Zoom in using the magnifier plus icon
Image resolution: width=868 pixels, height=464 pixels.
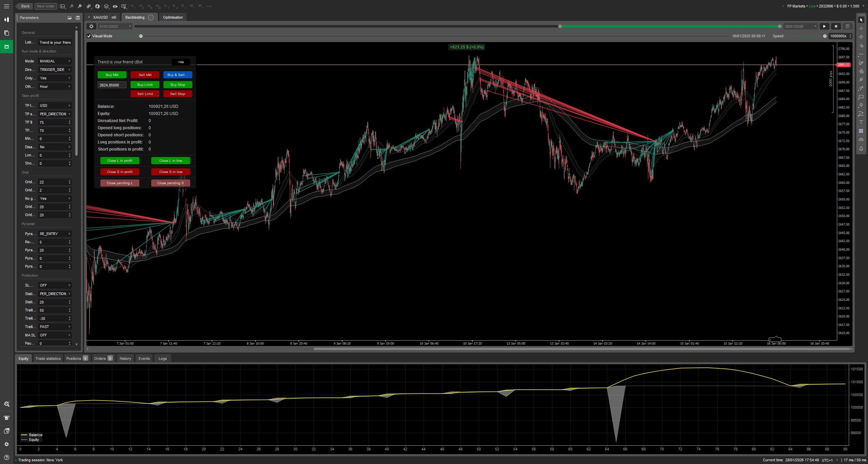point(80,6)
